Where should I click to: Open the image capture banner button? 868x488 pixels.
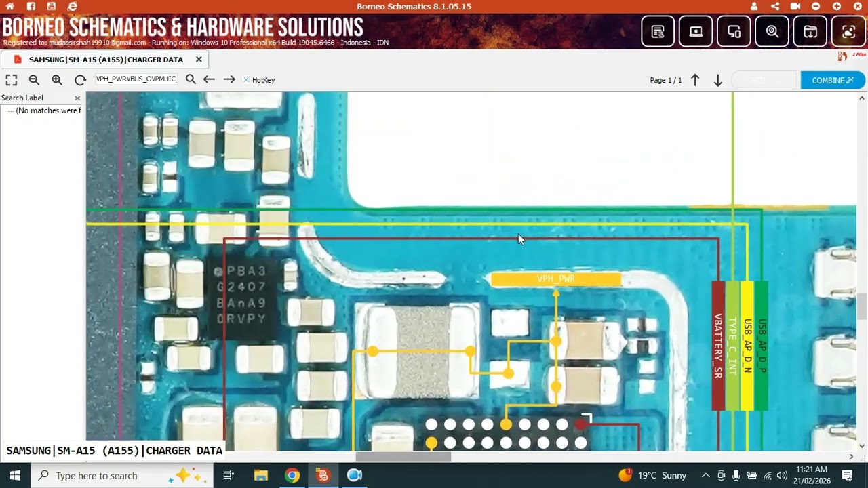pyautogui.click(x=848, y=31)
